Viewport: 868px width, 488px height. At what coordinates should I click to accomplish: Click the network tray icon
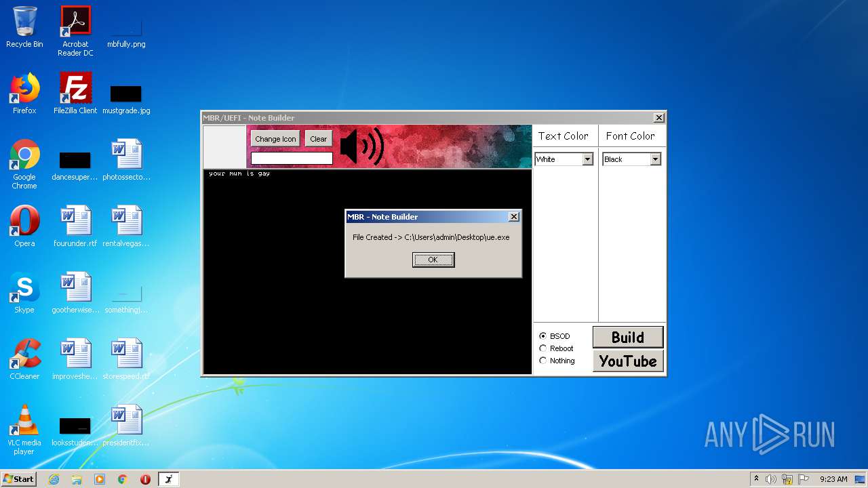click(x=787, y=479)
